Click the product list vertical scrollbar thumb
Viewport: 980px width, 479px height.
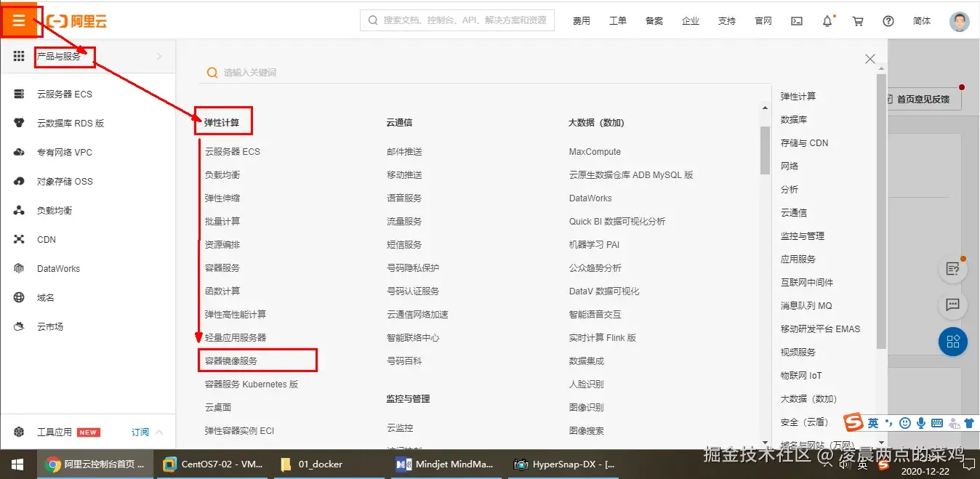(x=765, y=150)
